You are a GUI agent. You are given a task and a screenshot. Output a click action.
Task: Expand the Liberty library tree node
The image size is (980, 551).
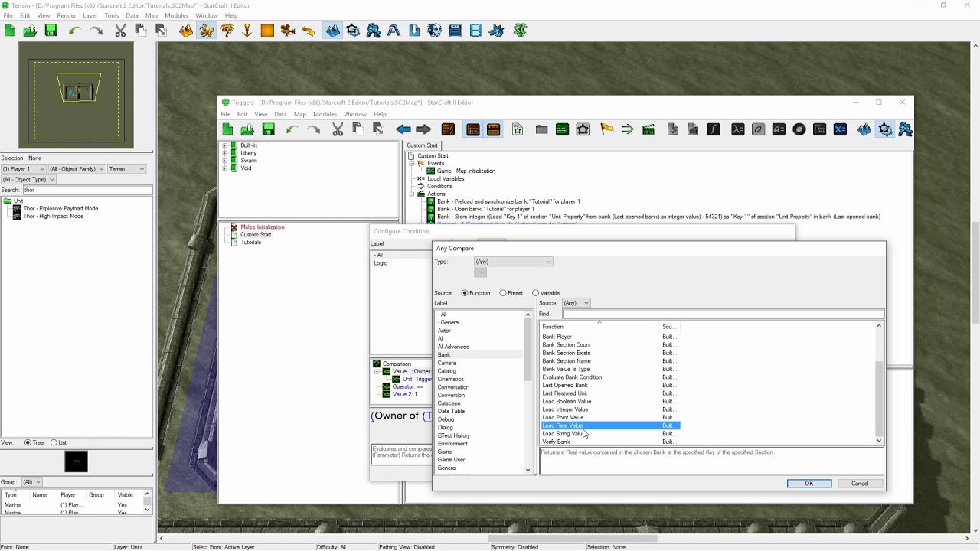coord(225,153)
